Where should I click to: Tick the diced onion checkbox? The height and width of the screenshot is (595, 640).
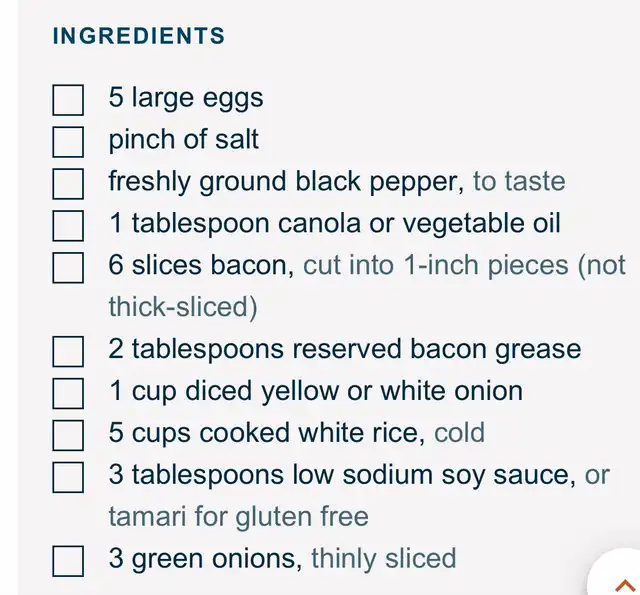(68, 393)
